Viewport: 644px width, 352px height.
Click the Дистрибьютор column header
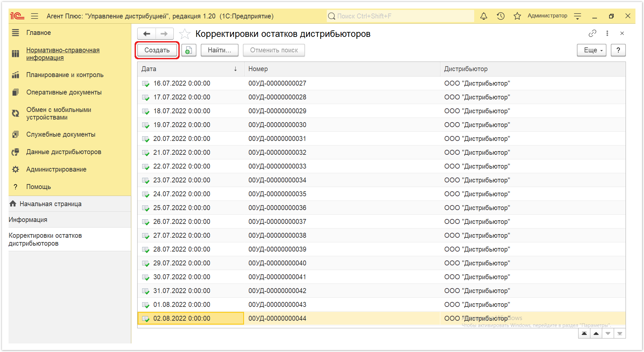point(533,69)
